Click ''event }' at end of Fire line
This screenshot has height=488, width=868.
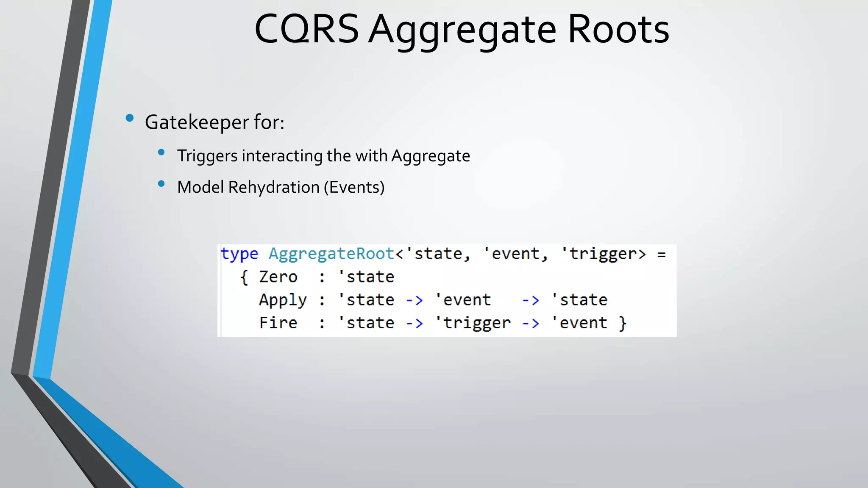coord(589,323)
